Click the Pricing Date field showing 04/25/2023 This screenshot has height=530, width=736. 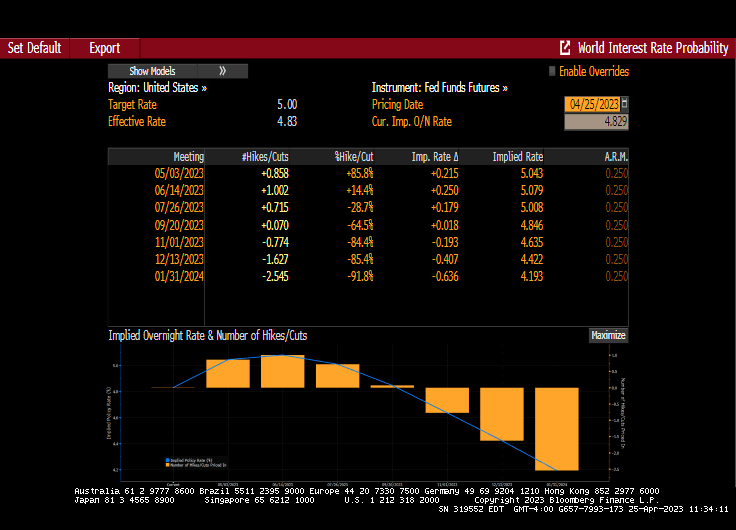pyautogui.click(x=592, y=104)
